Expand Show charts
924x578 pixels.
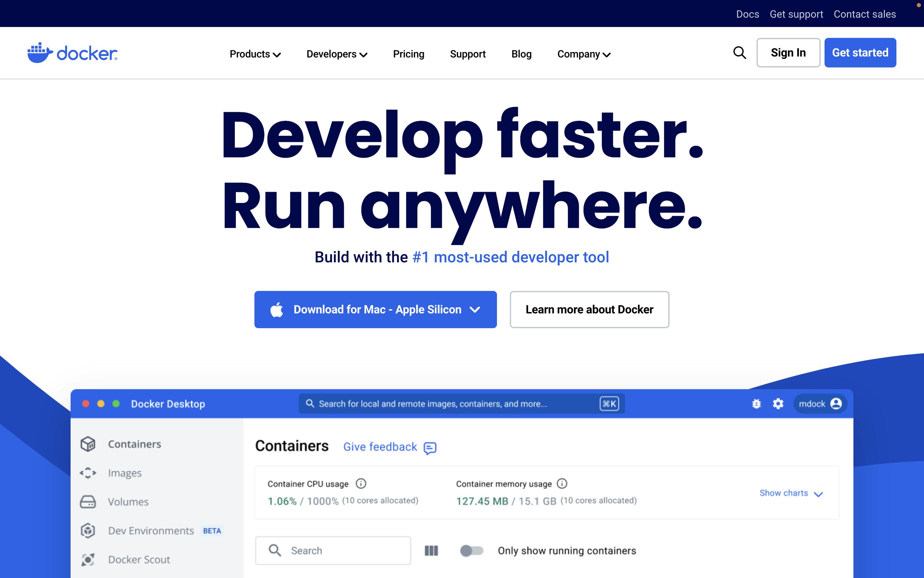pyautogui.click(x=791, y=493)
